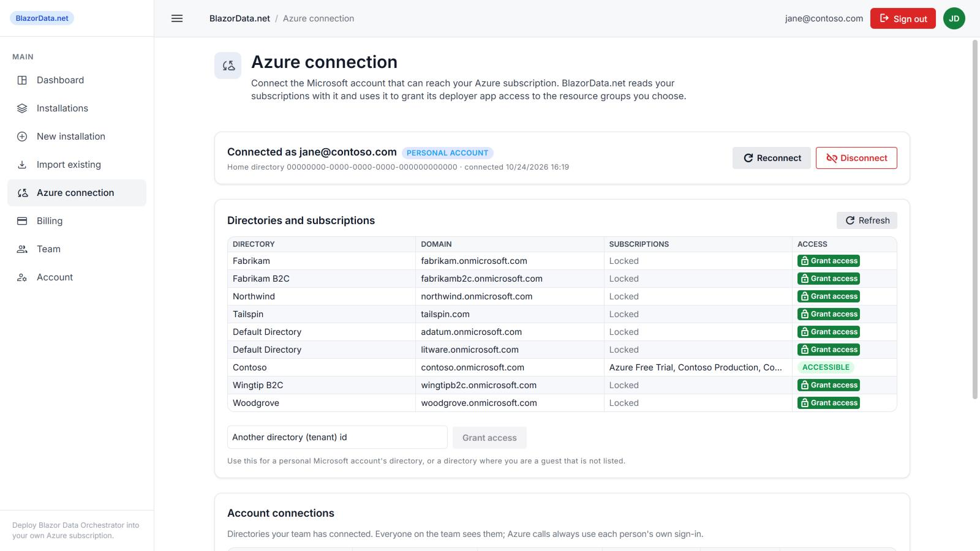Click jane@contoso.com in the top bar
Image resolution: width=980 pixels, height=551 pixels.
click(x=824, y=18)
